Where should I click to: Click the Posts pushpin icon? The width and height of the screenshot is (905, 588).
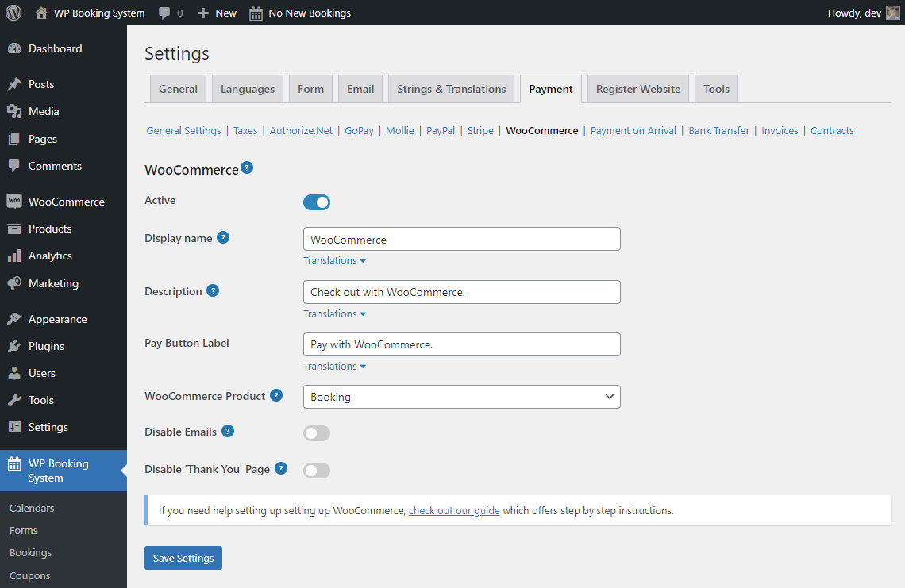[x=14, y=84]
